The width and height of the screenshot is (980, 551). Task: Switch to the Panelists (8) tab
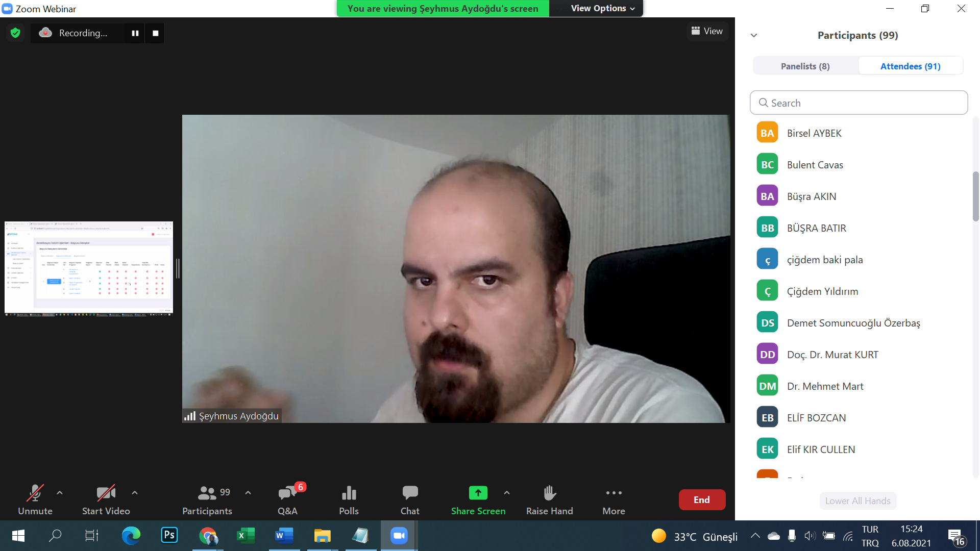click(x=805, y=66)
